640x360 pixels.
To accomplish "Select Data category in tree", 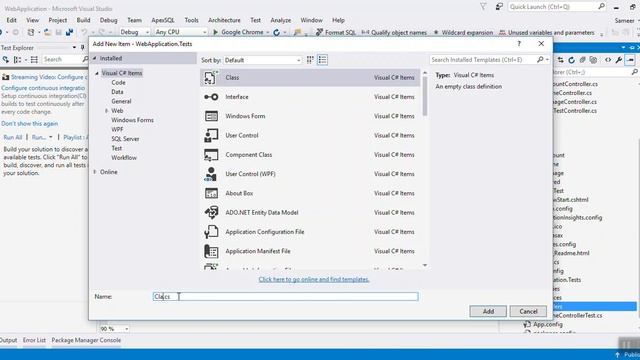I will 117,92.
